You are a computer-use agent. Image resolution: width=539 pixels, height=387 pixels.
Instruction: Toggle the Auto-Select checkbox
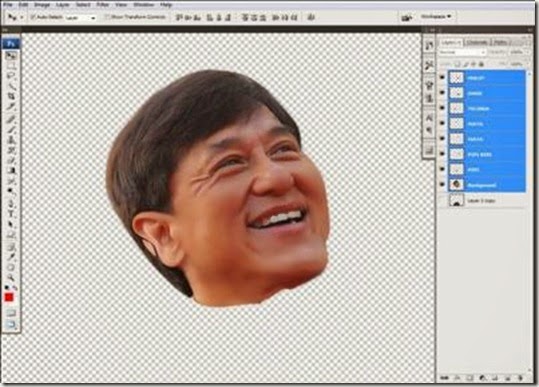(x=33, y=17)
